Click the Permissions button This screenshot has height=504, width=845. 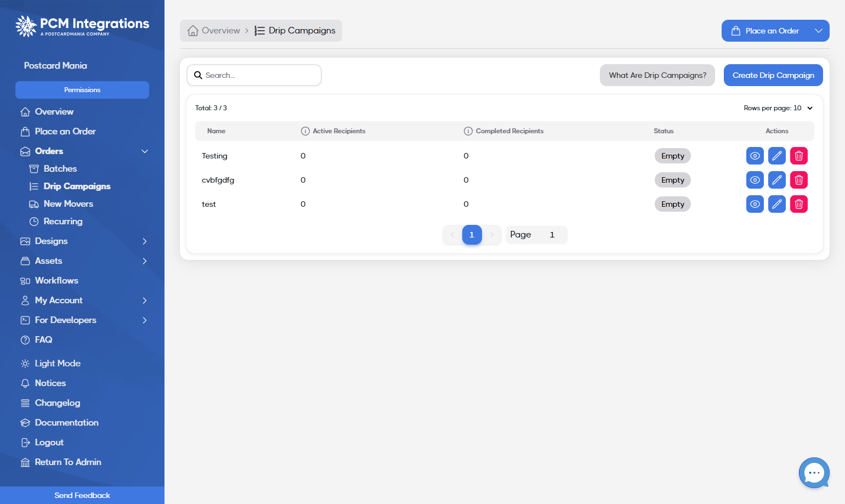(x=82, y=90)
